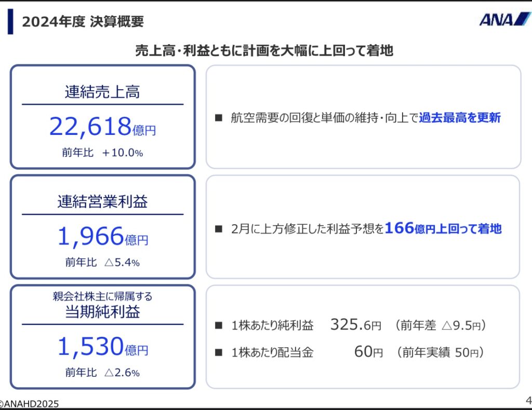The width and height of the screenshot is (532, 410).
Task: Click '前年比 +10.0%' text
Action: point(102,153)
